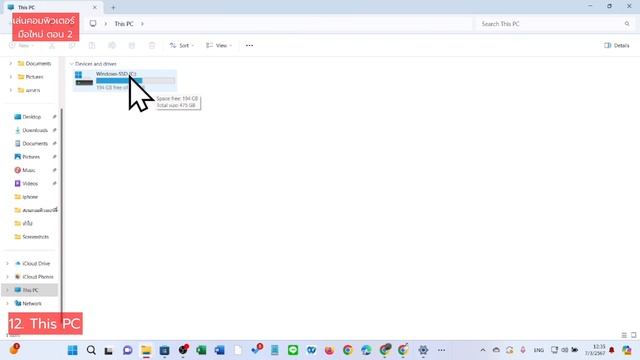Screen dimensions: 640x360
Task: Expand the top Documents folder in sidebar
Action: coord(11,64)
